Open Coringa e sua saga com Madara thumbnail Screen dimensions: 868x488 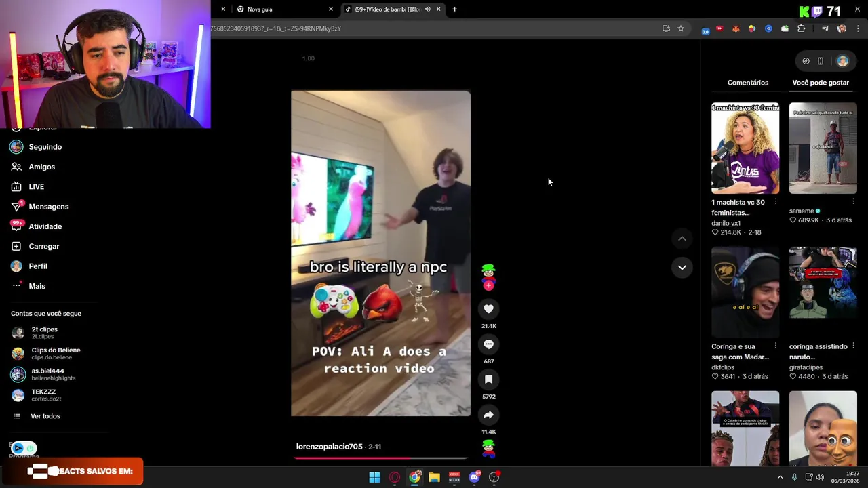pyautogui.click(x=745, y=292)
